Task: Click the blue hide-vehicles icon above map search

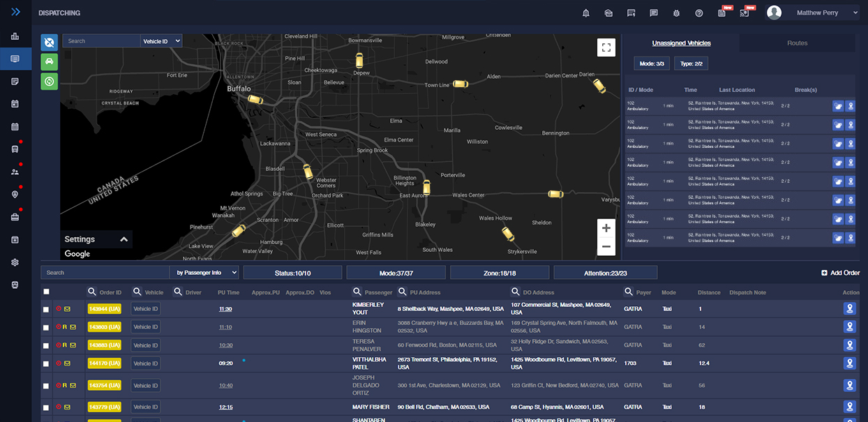Action: pyautogui.click(x=48, y=42)
